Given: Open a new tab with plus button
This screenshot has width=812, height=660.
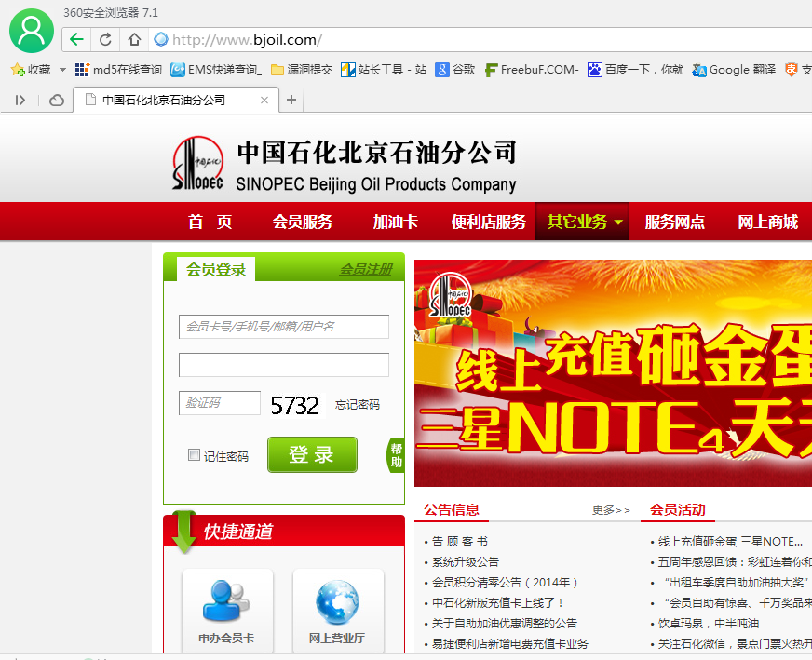Looking at the screenshot, I should pyautogui.click(x=291, y=100).
